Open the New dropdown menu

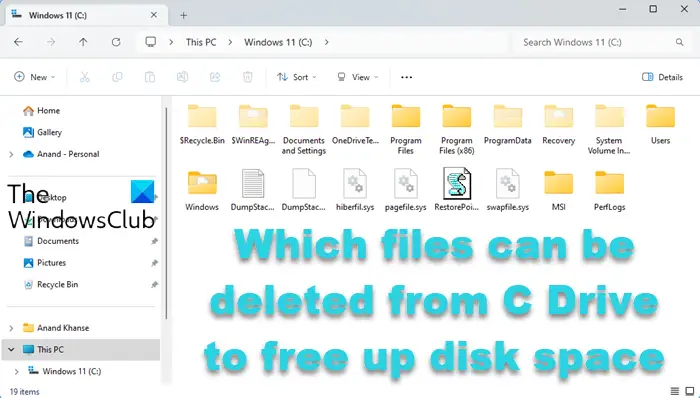coord(35,77)
